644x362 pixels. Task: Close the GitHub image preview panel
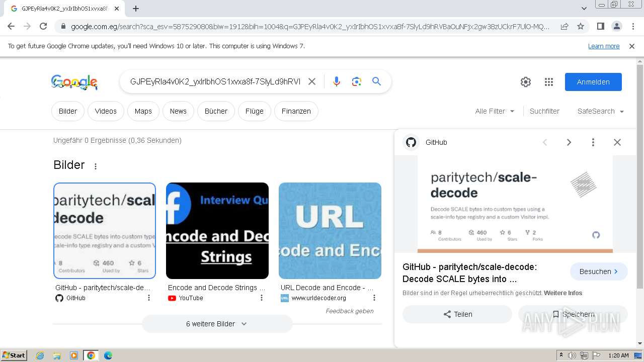pos(617,142)
